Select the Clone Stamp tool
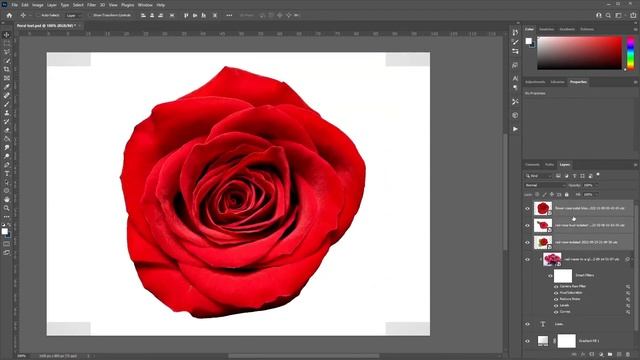 pyautogui.click(x=7, y=113)
